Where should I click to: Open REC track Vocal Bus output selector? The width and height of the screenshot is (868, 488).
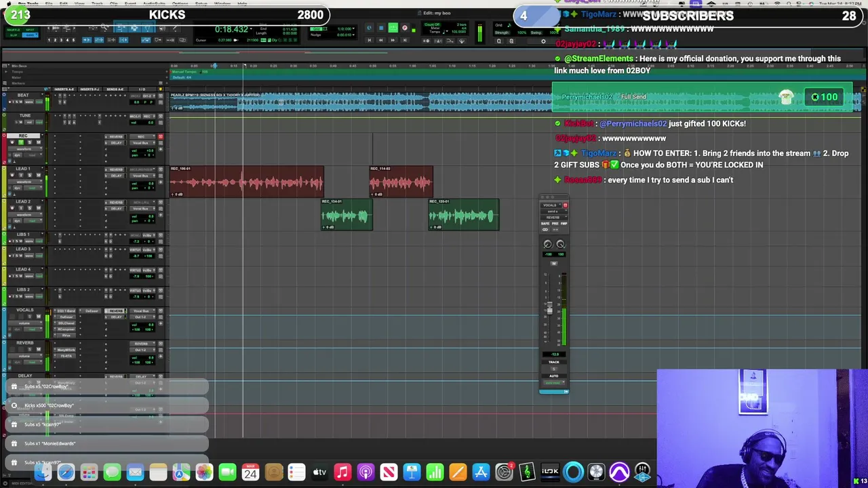click(142, 143)
